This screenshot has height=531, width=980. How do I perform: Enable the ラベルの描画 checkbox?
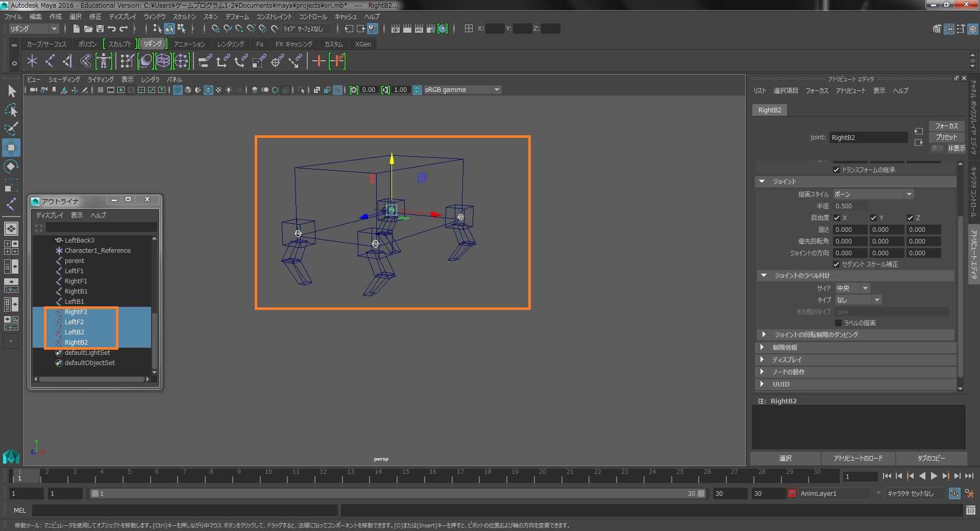pyautogui.click(x=838, y=323)
